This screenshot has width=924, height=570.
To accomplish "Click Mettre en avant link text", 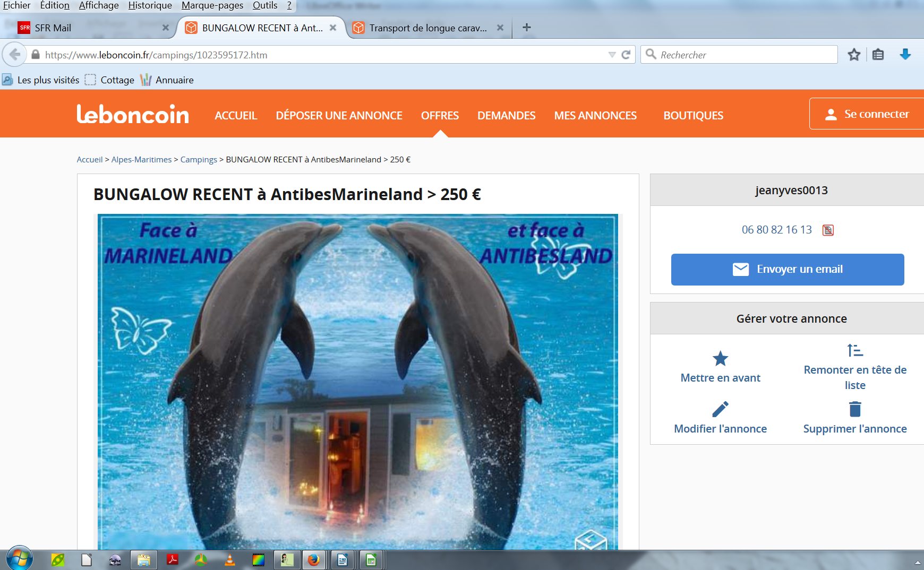I will [x=720, y=378].
